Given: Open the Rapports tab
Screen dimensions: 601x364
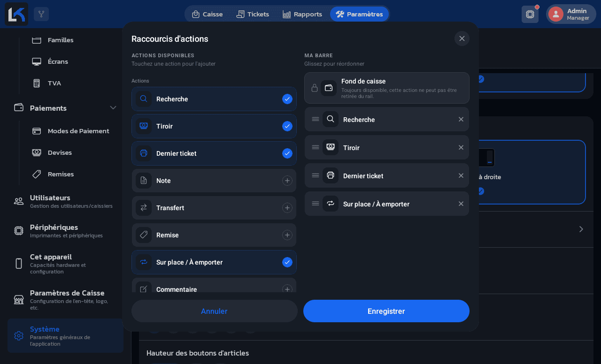Looking at the screenshot, I should click(x=302, y=14).
